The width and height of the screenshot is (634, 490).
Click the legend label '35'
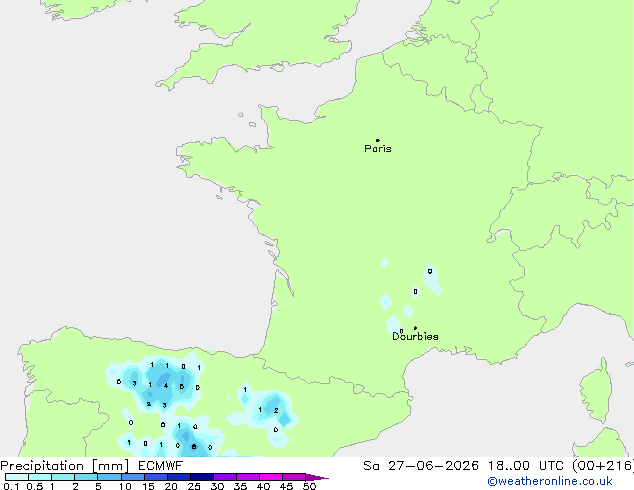[x=240, y=486]
